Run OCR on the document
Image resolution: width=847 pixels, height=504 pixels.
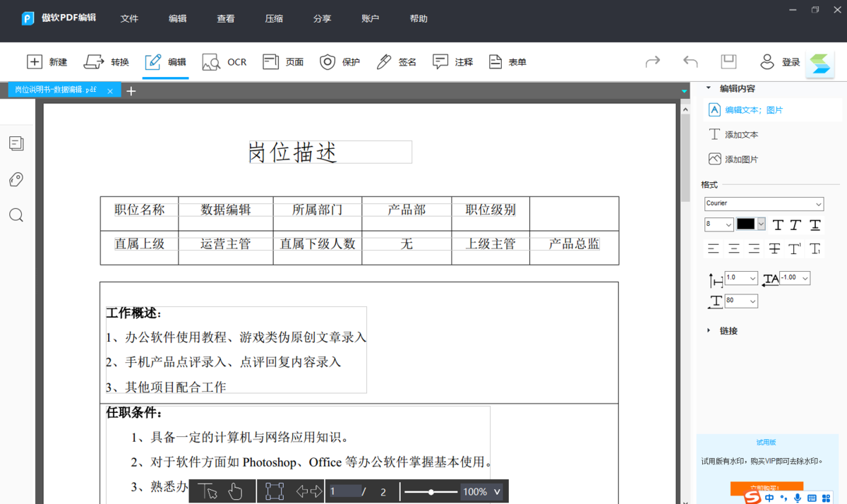[224, 61]
